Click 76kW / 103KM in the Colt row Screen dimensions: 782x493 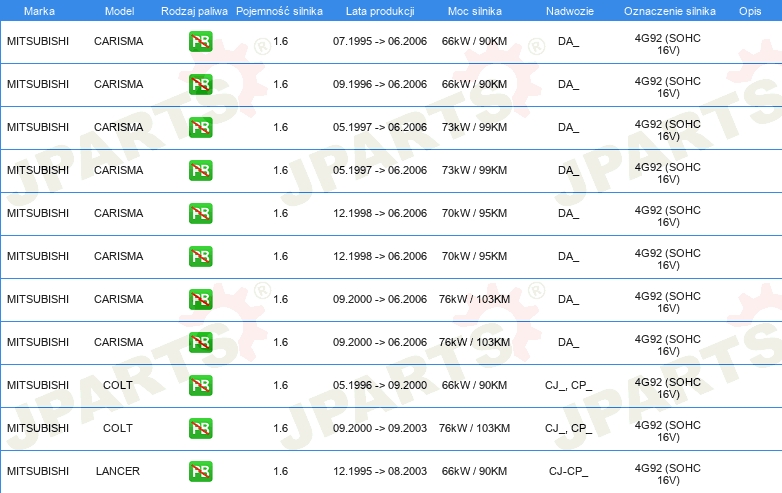(x=474, y=428)
